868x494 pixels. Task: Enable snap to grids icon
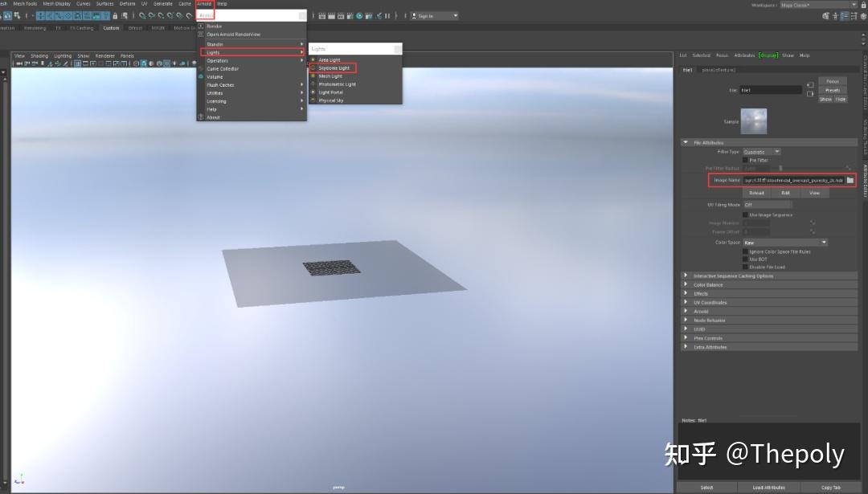point(142,16)
